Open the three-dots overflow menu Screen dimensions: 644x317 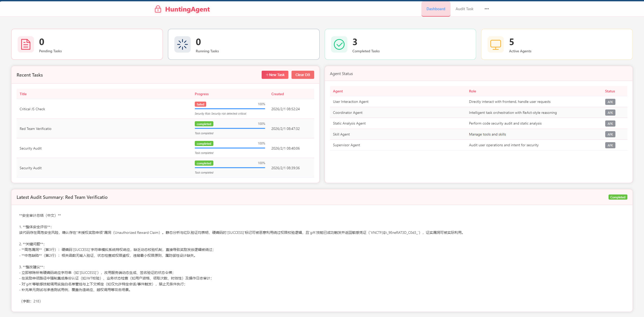tap(487, 9)
